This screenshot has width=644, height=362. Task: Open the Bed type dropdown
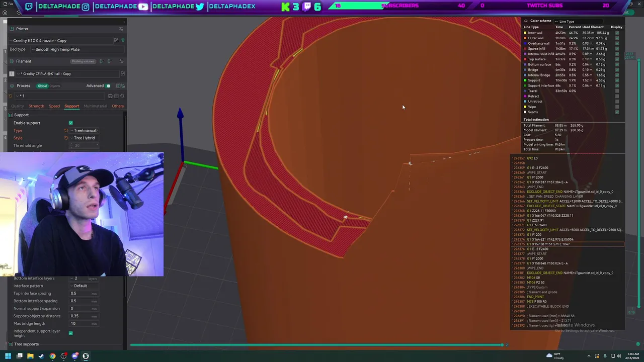(x=77, y=49)
